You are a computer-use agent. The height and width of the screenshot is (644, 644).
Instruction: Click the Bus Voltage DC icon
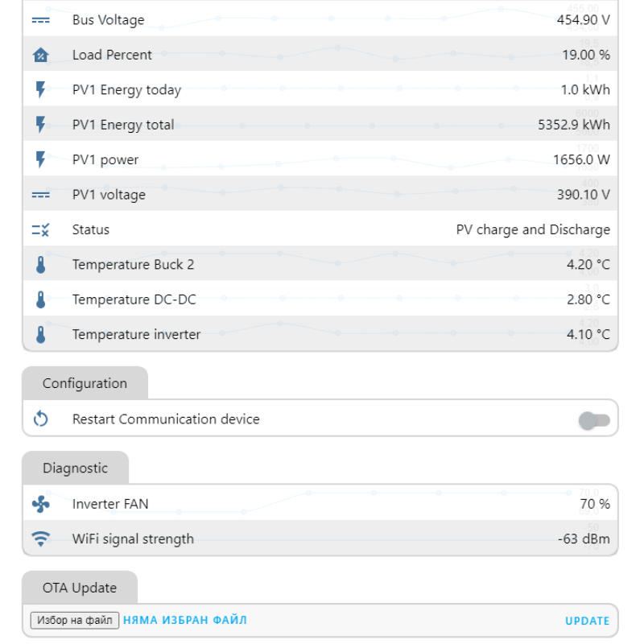coord(40,20)
